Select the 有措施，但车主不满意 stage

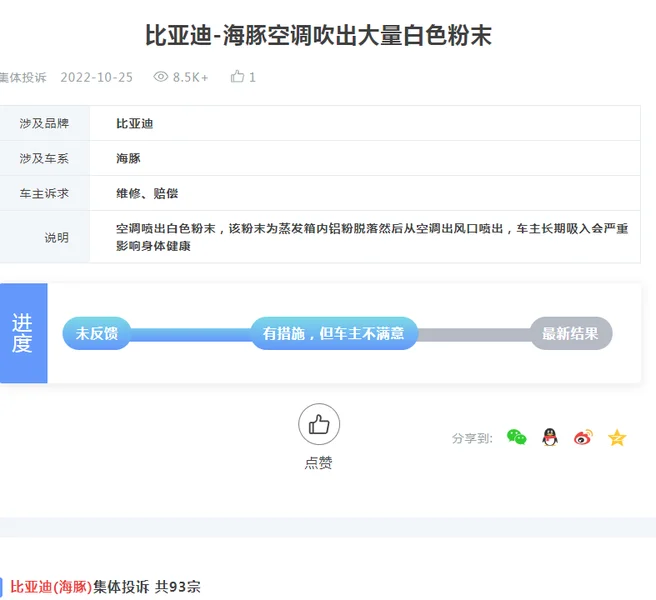pos(334,333)
